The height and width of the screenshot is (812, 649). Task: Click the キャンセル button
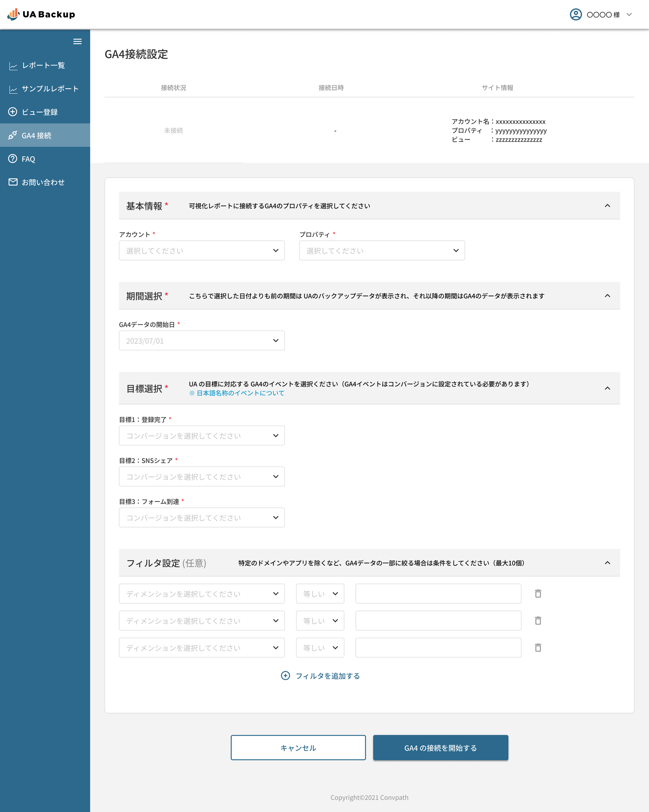[x=298, y=748]
